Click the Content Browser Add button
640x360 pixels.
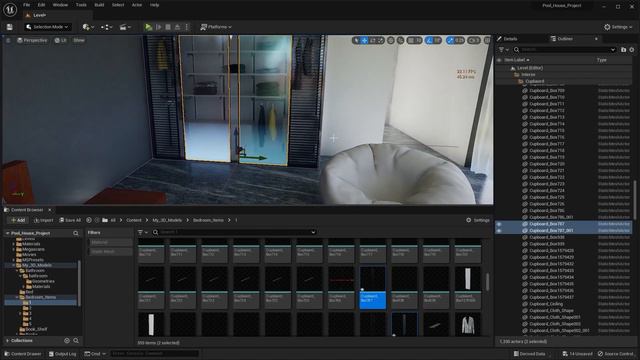point(18,220)
